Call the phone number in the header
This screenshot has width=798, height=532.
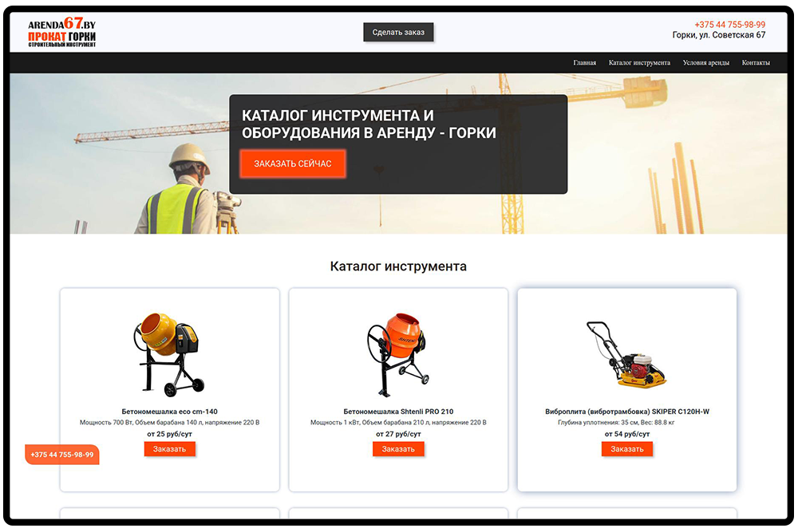[729, 25]
